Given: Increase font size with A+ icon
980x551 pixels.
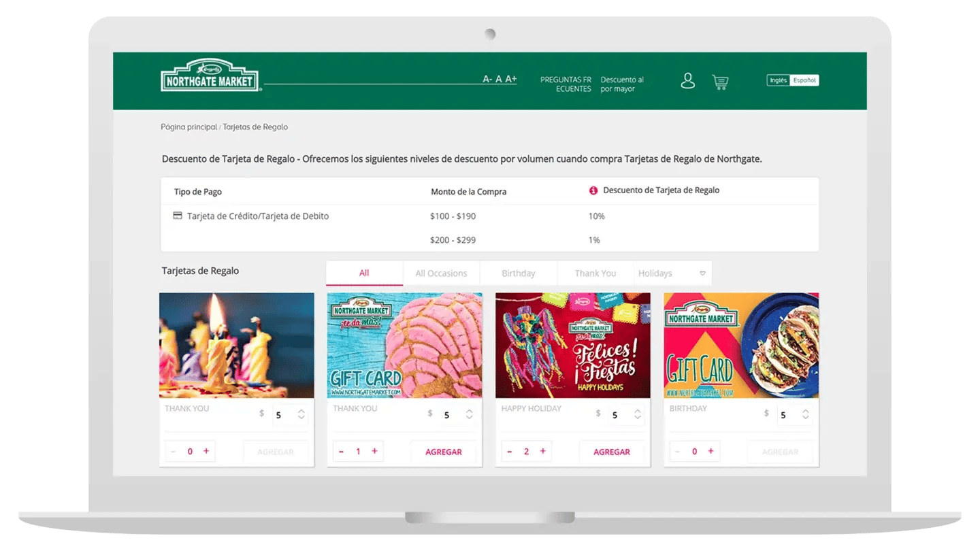Looking at the screenshot, I should (x=510, y=79).
